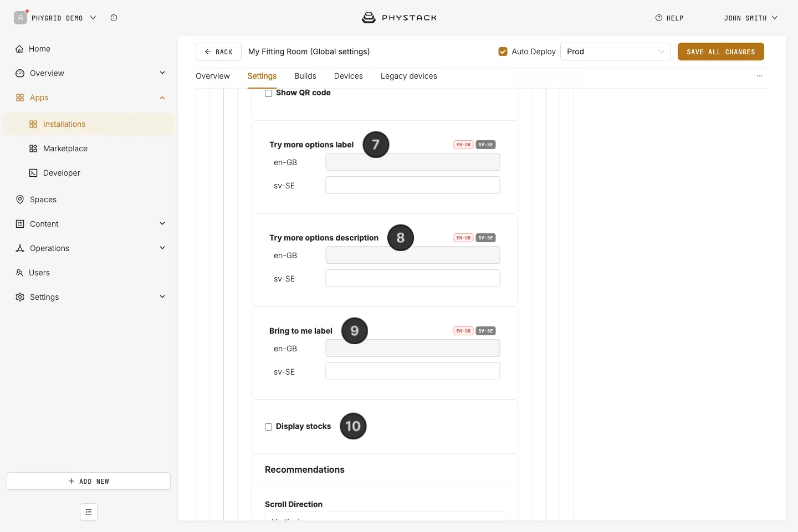Screen dimensions: 798x532
Task: Click the Spaces location pin icon
Action: 20,199
